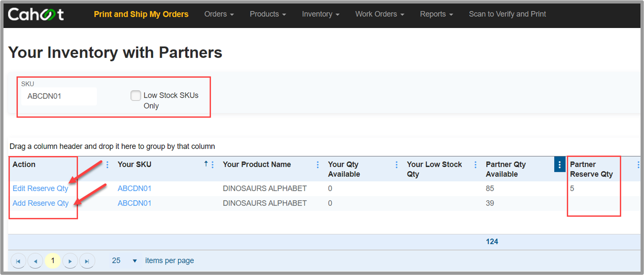Screen dimensions: 644x275
Task: Open Partner Qty Available column menu
Action: (x=560, y=164)
